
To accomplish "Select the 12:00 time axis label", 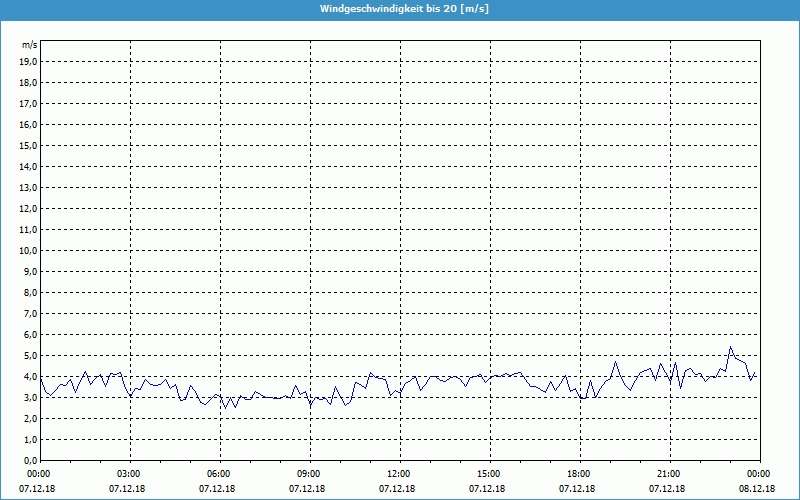I will (x=398, y=473).
